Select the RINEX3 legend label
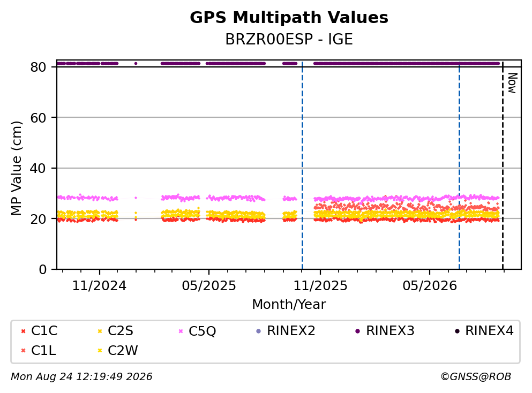 [x=390, y=331]
